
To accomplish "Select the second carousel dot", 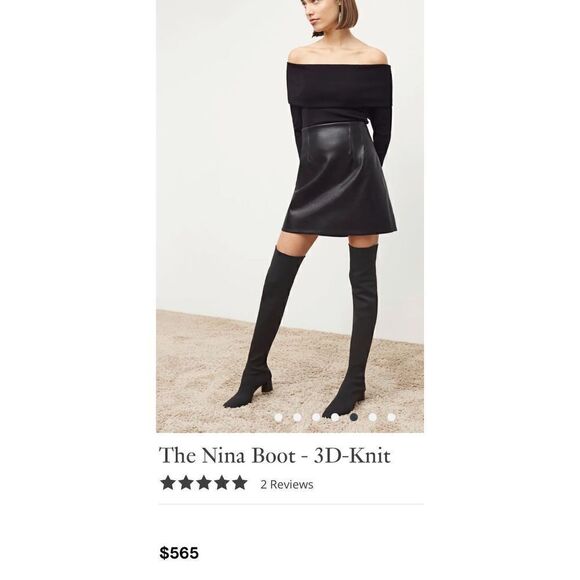I will click(297, 417).
